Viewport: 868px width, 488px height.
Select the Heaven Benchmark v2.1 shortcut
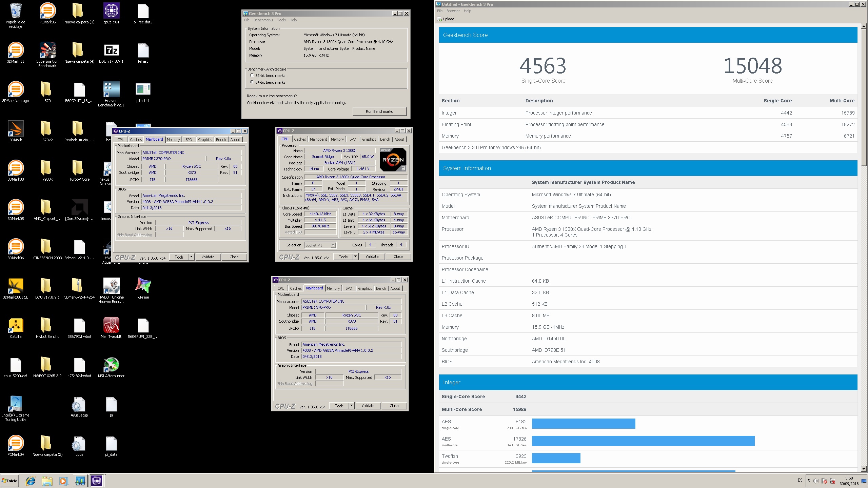[111, 94]
